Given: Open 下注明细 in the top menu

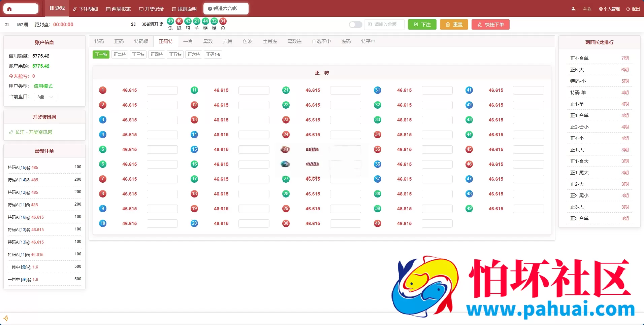Looking at the screenshot, I should pyautogui.click(x=86, y=9).
